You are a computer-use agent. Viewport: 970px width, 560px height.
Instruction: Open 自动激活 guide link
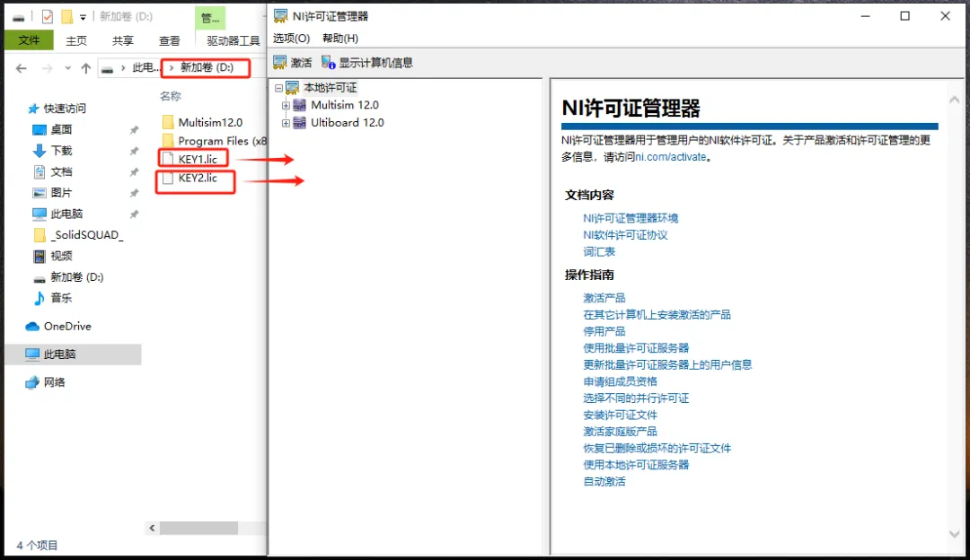click(x=604, y=482)
